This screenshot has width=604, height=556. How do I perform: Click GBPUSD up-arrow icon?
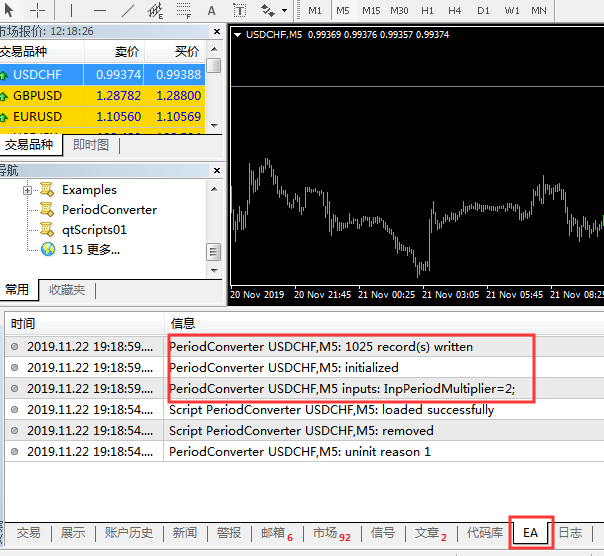(3, 96)
